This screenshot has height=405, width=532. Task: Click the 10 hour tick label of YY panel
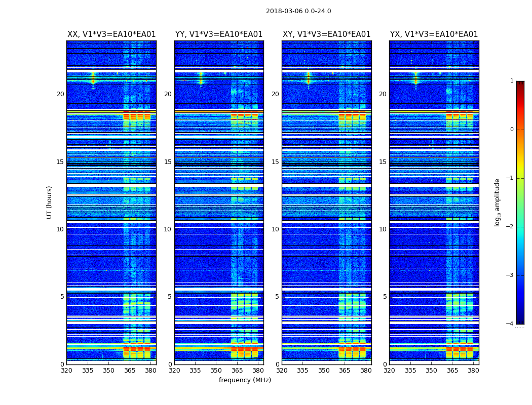point(168,229)
